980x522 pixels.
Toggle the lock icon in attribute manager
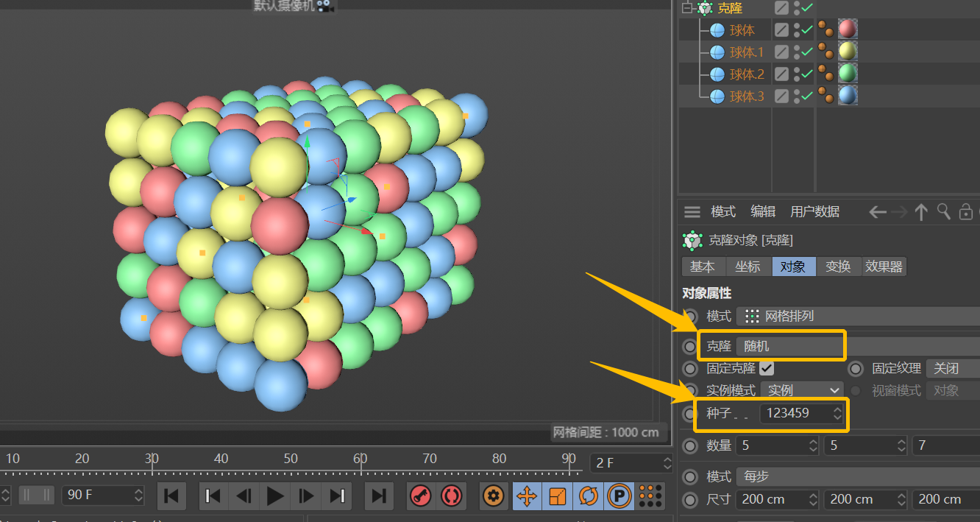point(967,212)
